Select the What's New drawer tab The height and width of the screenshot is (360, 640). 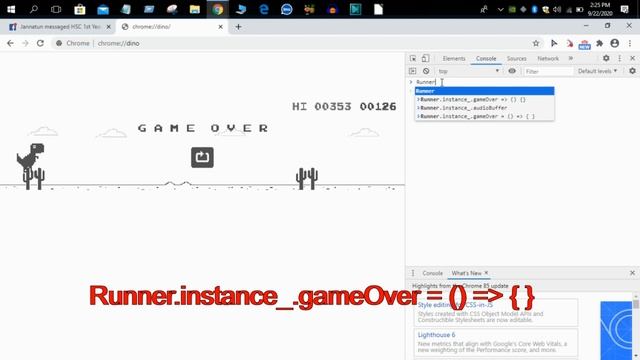(x=466, y=273)
